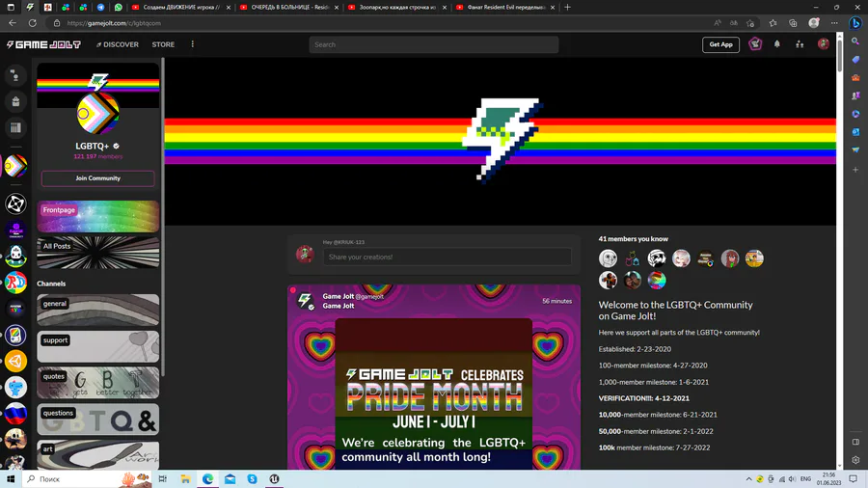This screenshot has height=488, width=868.
Task: Click the Share your creations field
Action: (448, 257)
